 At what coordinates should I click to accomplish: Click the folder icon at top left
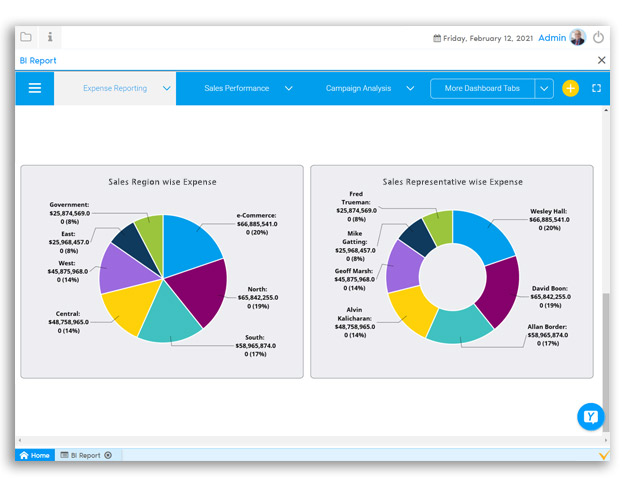click(26, 37)
